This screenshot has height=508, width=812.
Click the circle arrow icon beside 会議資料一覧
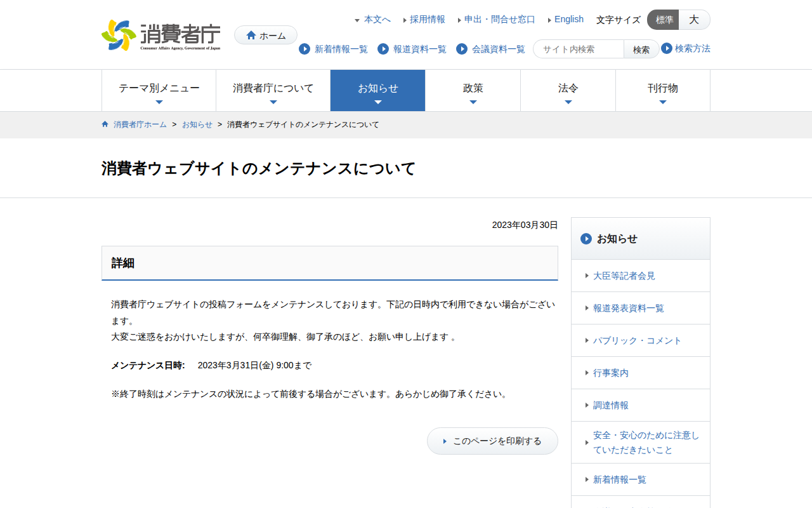pyautogui.click(x=462, y=49)
